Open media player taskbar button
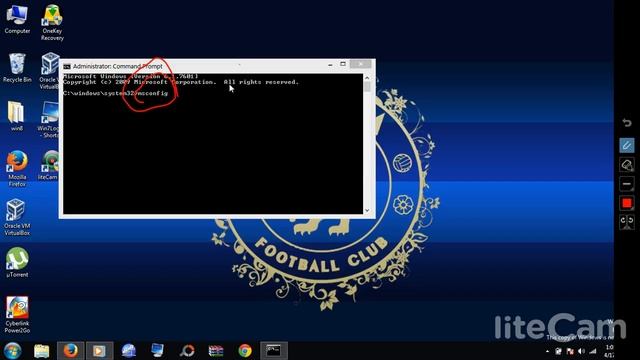The height and width of the screenshot is (360, 640). 100,351
